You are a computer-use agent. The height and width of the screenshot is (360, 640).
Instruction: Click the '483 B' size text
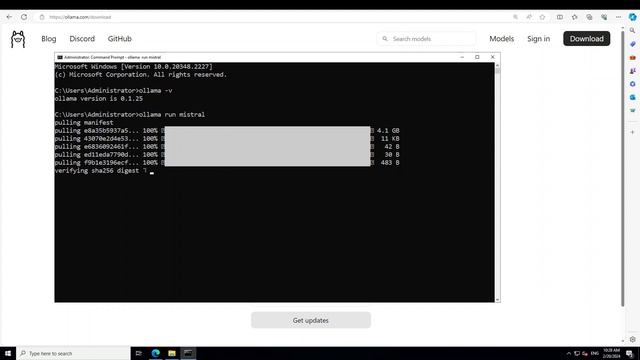click(x=390, y=162)
